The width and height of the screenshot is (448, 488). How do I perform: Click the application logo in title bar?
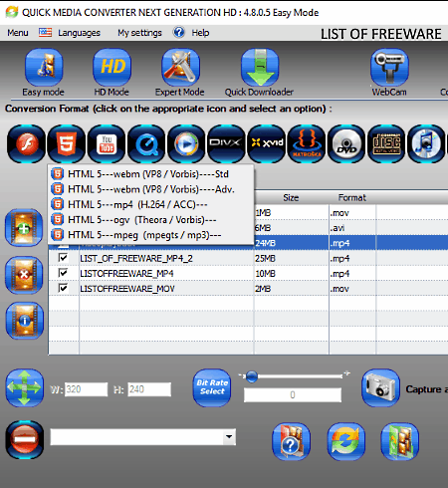(12, 12)
